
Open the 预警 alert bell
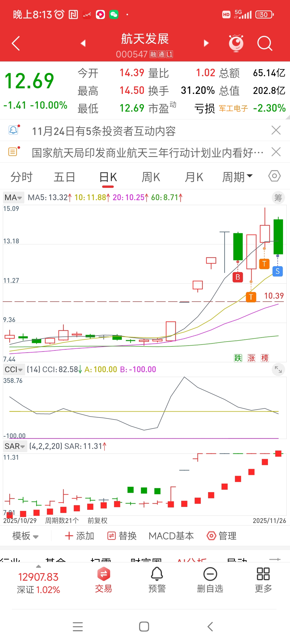point(157,580)
